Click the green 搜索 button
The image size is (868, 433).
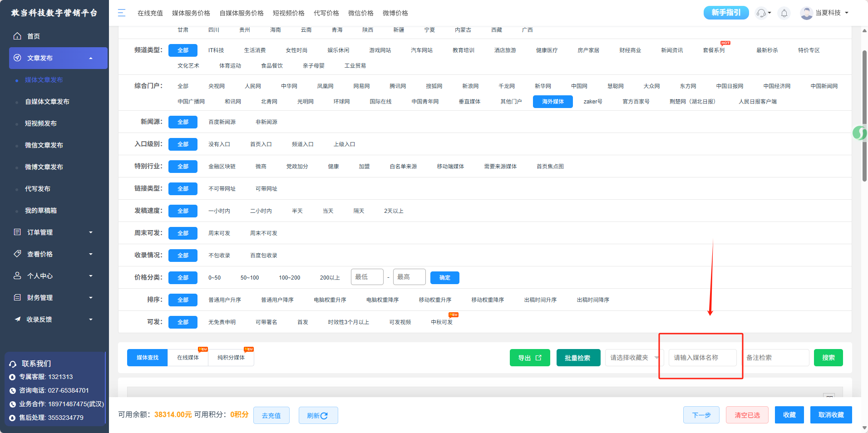coord(829,358)
